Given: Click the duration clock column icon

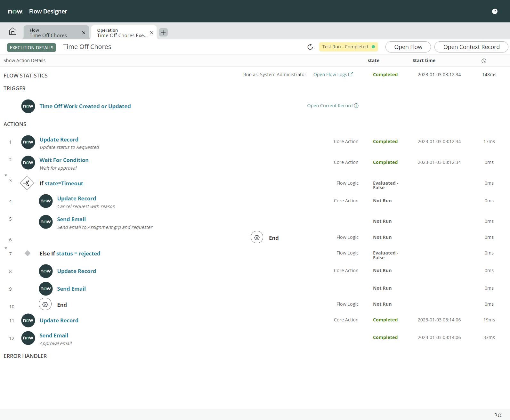Looking at the screenshot, I should pyautogui.click(x=484, y=61).
